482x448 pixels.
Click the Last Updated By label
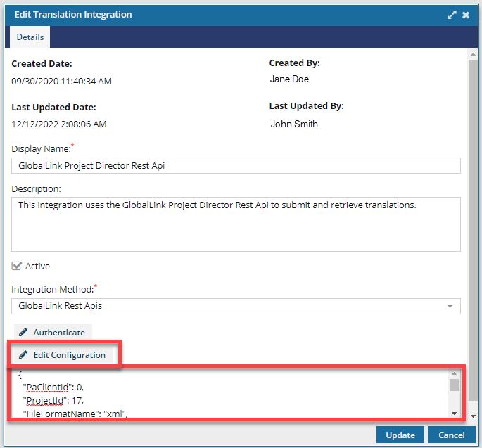307,106
